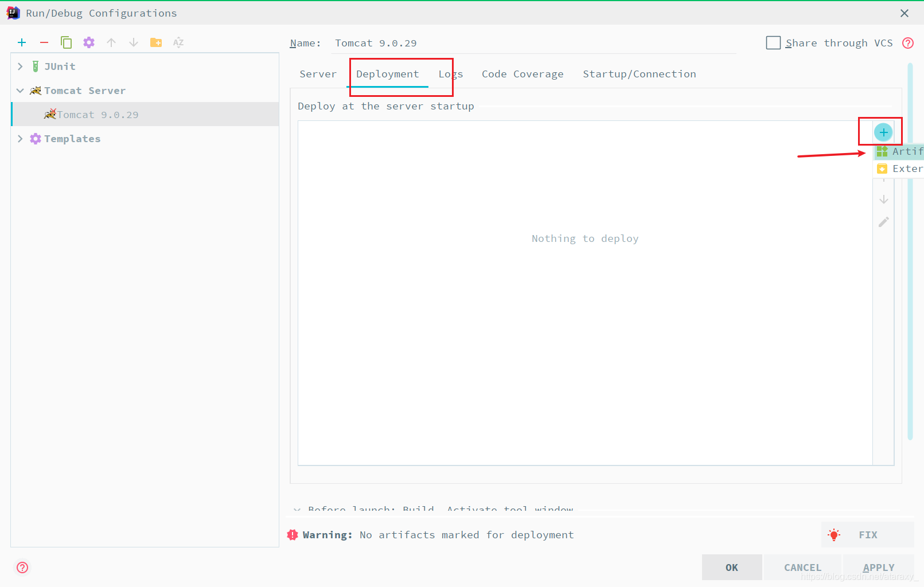Select the Tomcat Server tree item label

[85, 91]
